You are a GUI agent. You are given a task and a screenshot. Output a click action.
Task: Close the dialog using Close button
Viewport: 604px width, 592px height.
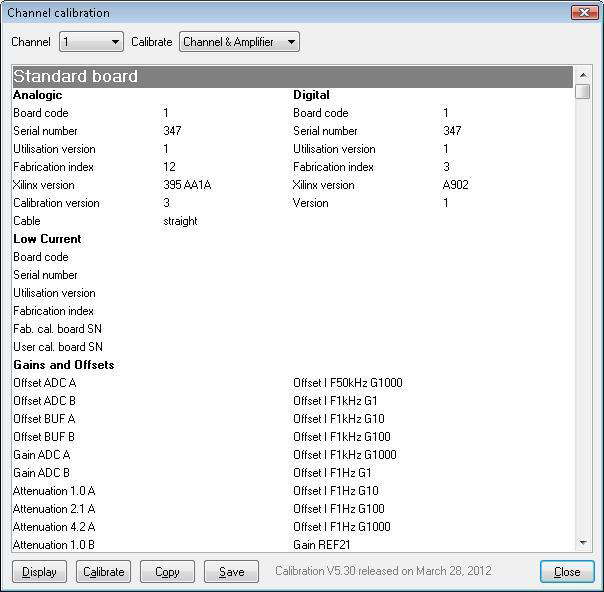(566, 572)
